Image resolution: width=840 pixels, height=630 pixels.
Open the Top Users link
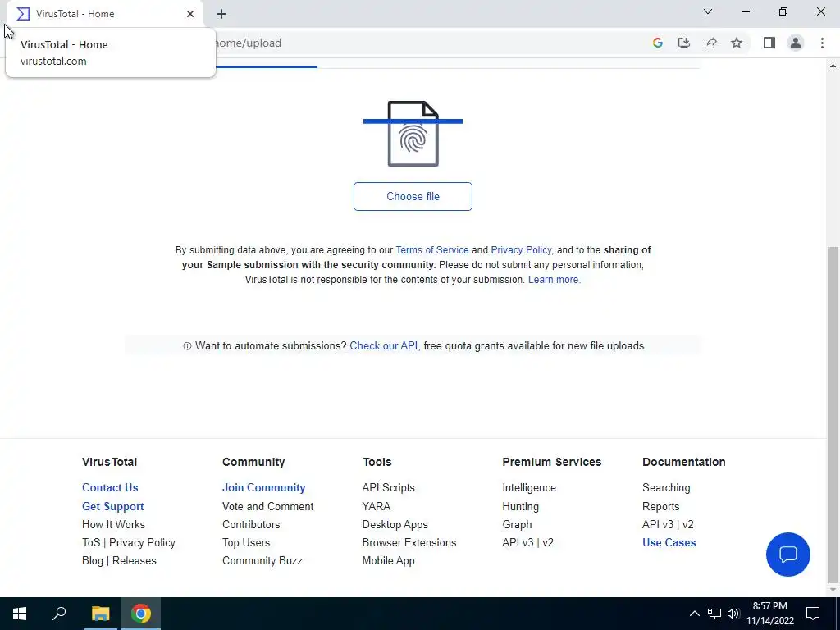coord(246,543)
